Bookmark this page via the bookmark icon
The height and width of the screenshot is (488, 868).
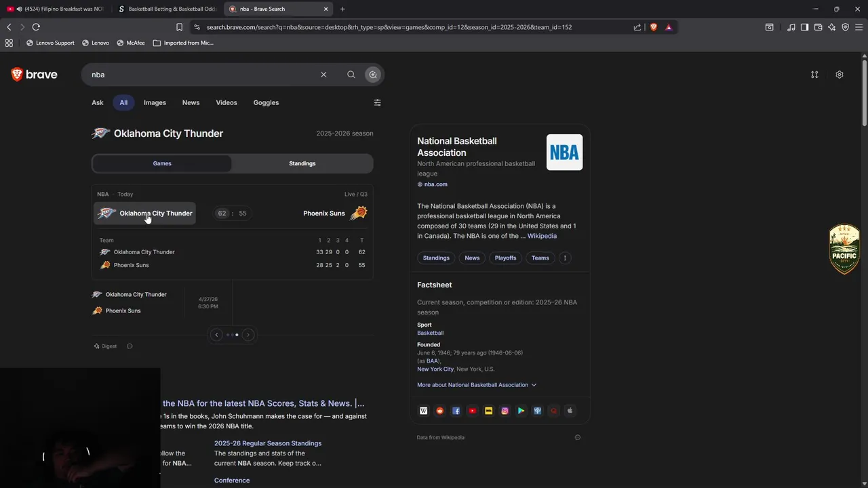[179, 27]
